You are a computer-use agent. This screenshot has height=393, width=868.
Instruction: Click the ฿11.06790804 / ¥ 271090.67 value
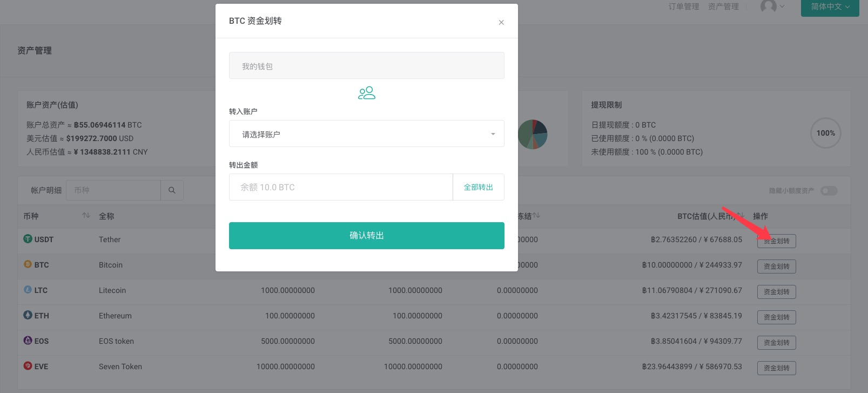tap(692, 290)
